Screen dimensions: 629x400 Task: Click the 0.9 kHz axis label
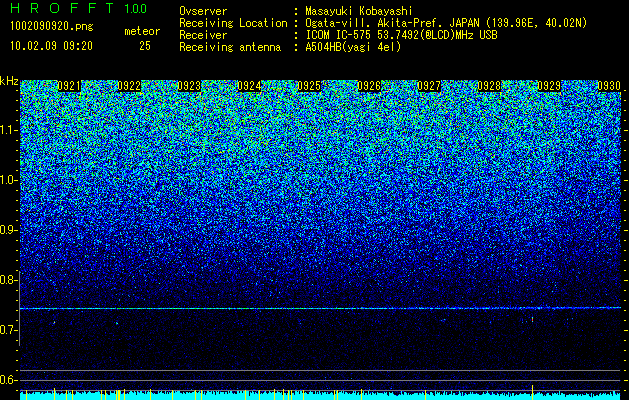pyautogui.click(x=9, y=230)
